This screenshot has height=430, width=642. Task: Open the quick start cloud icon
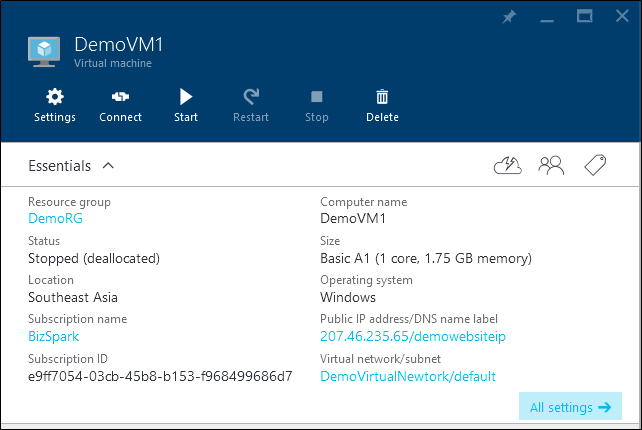pos(508,165)
